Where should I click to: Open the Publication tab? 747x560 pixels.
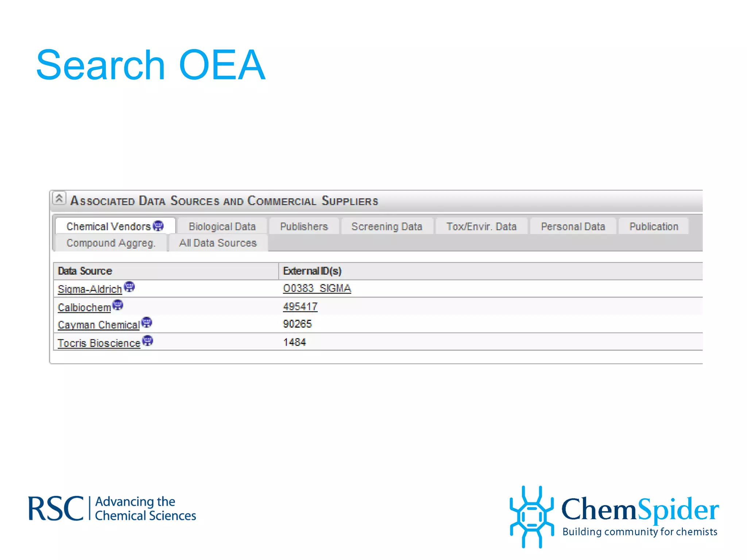pos(654,226)
